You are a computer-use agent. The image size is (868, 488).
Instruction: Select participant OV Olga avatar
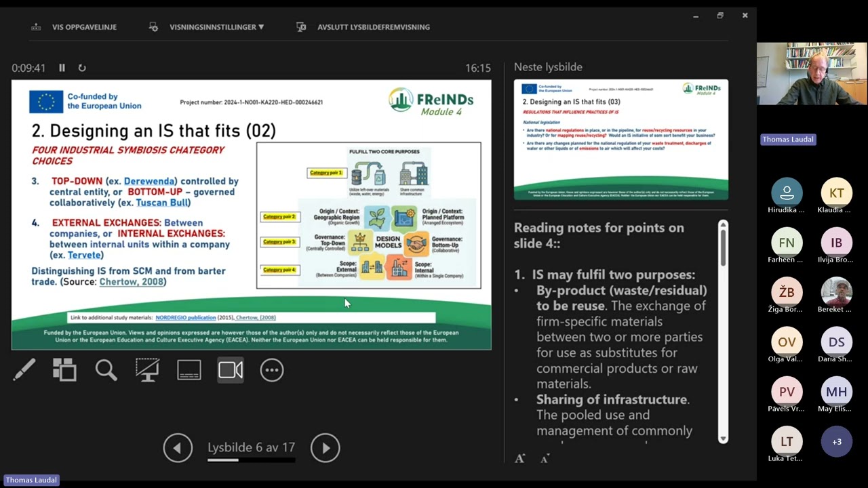(787, 342)
